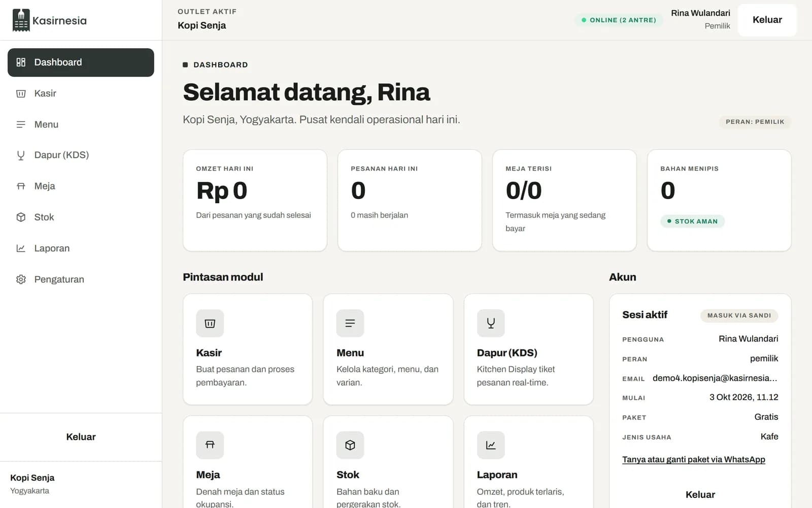812x508 pixels.
Task: Click the Dashboard grid icon in sidebar
Action: point(21,62)
